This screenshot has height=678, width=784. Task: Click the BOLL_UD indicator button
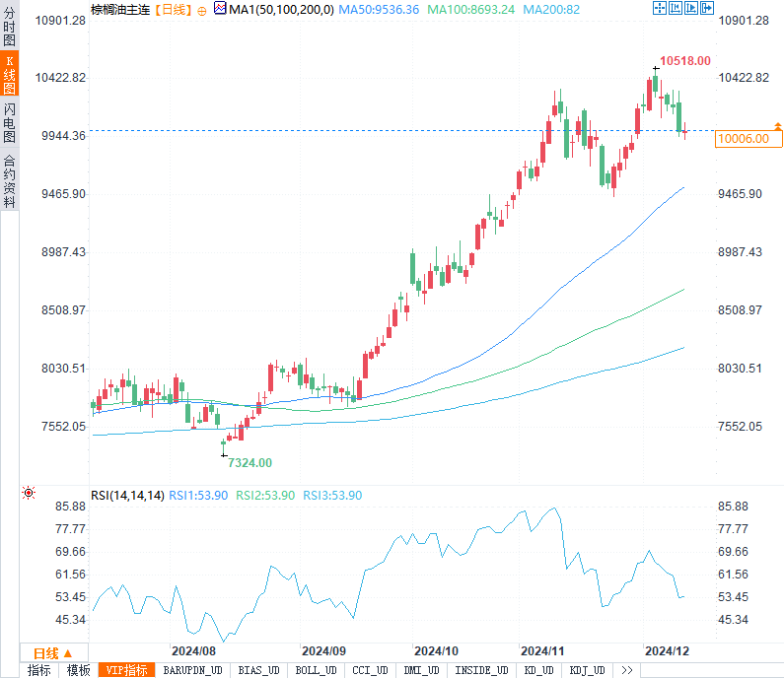tap(316, 670)
